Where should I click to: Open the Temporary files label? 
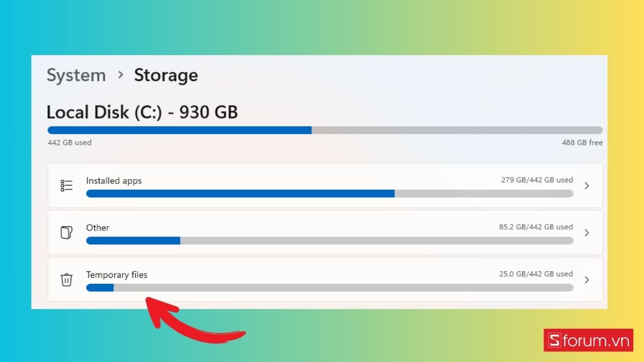116,275
